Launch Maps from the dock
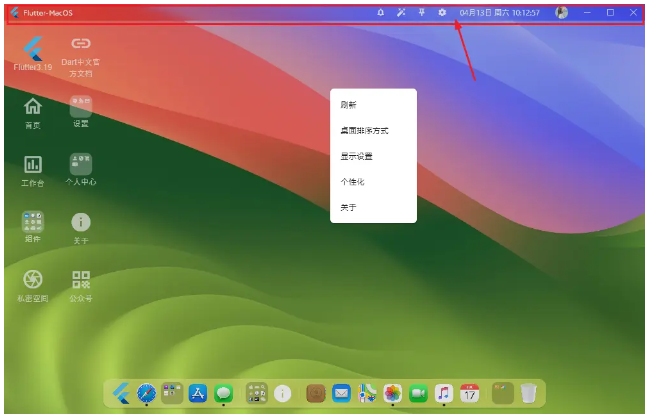The height and width of the screenshot is (418, 649). tap(367, 393)
